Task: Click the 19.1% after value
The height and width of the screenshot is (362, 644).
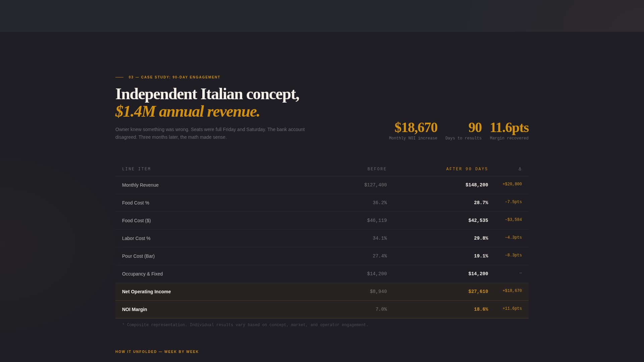Action: [x=481, y=256]
